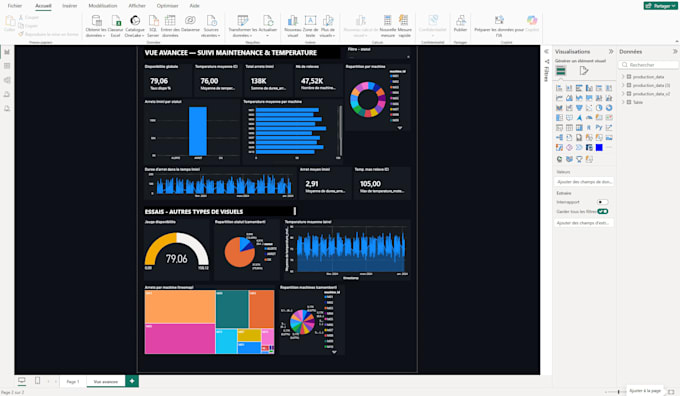
Task: Expand the production_data (3) table
Action: click(x=623, y=85)
